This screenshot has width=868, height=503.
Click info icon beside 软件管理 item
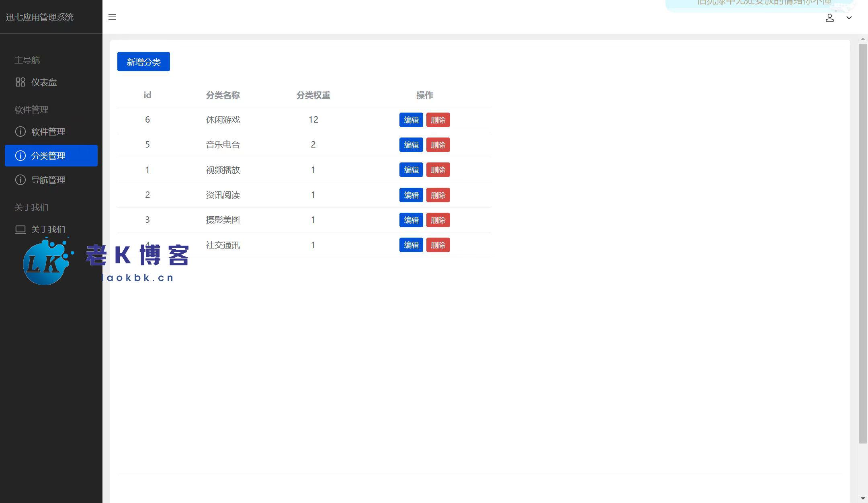tap(20, 131)
